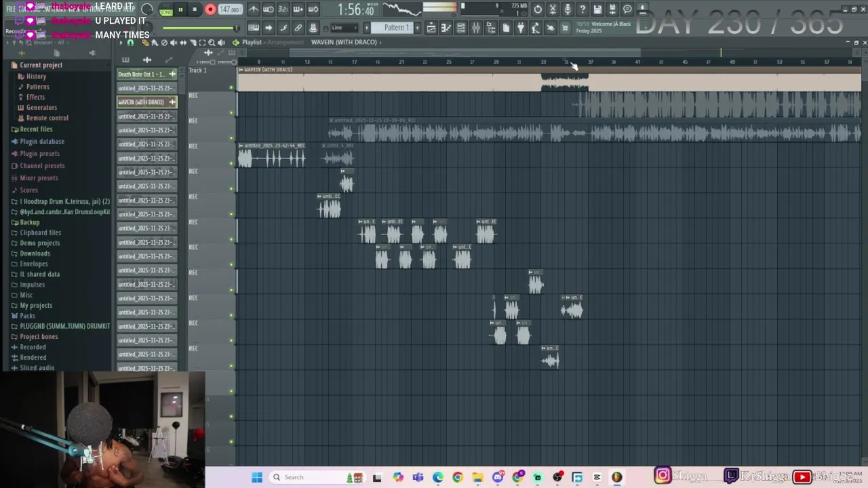Open the plugin picker plug icon

pyautogui.click(x=521, y=28)
